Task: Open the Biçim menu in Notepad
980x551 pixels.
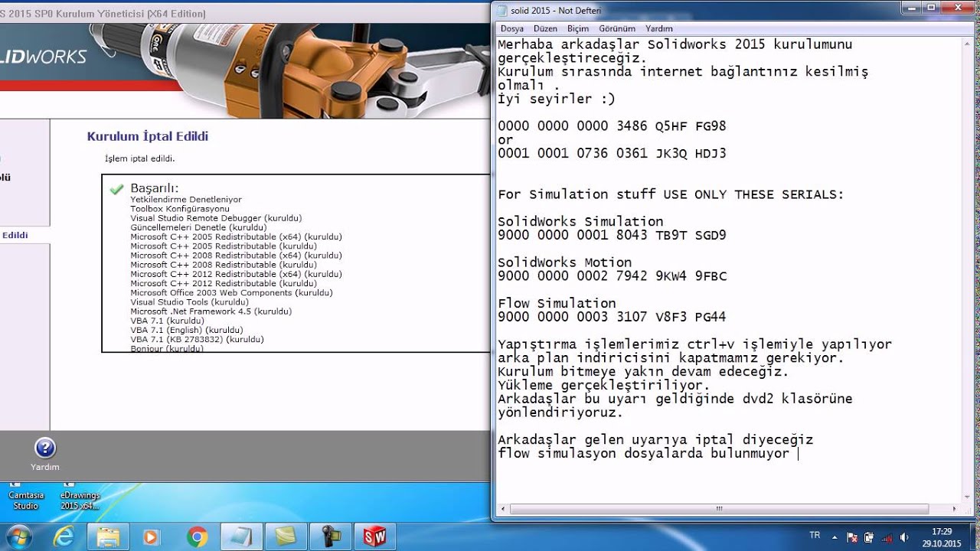Action: tap(578, 28)
